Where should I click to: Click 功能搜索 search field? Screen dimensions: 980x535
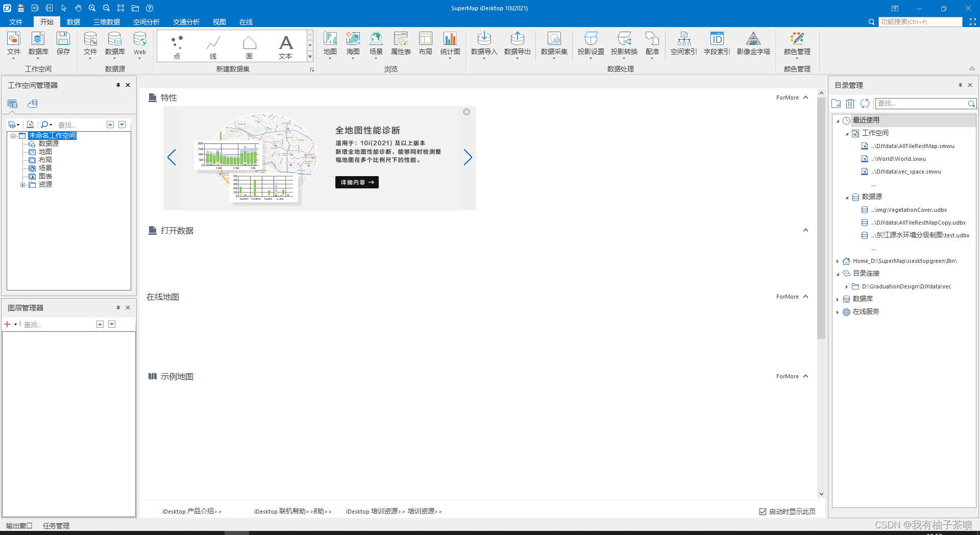click(x=920, y=22)
